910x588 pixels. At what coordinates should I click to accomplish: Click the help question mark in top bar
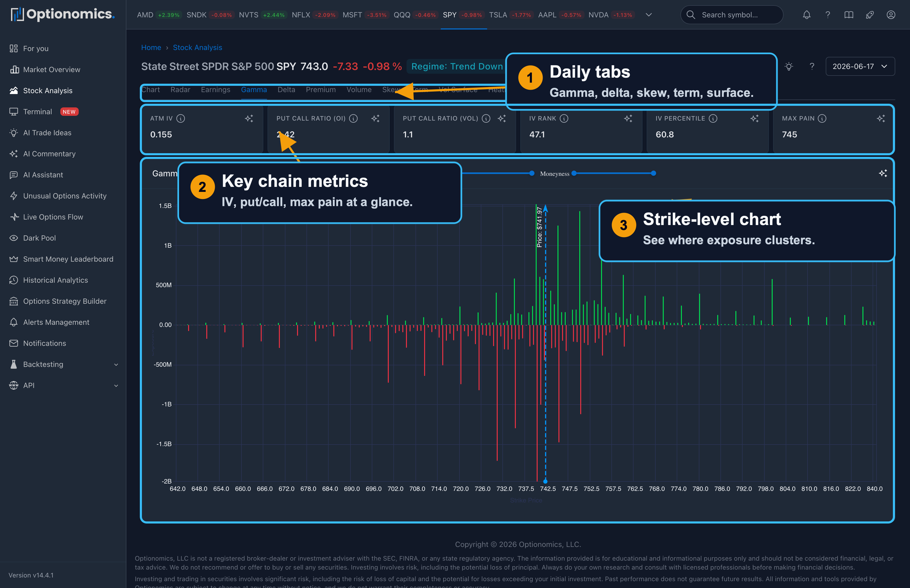828,15
